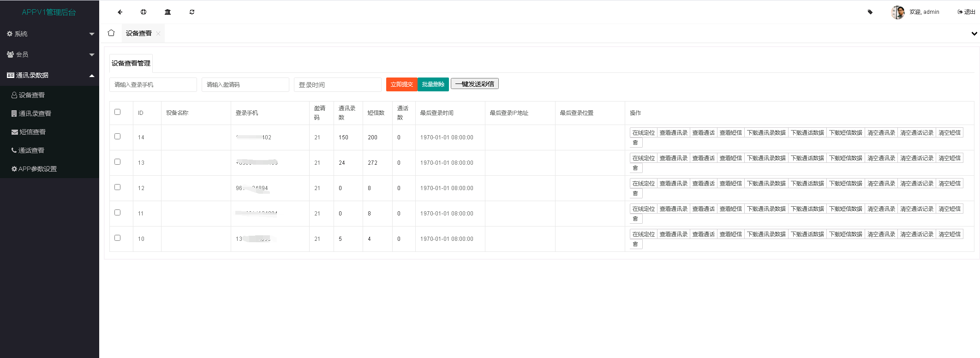The width and height of the screenshot is (980, 358).
Task: Click 清空短信 for row ID 14
Action: point(949,133)
